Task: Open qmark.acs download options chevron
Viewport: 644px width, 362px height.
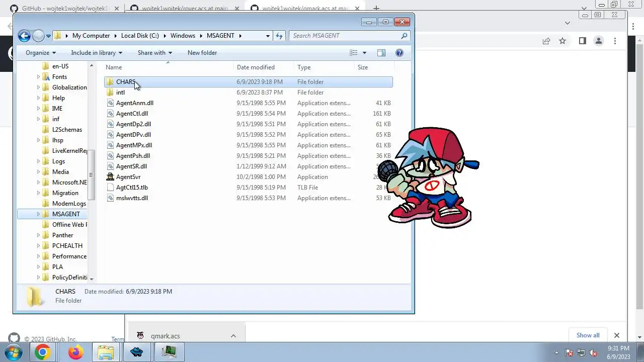Action: click(233, 336)
